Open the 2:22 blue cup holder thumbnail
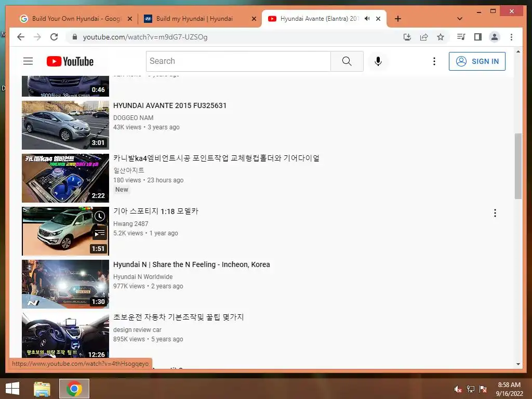This screenshot has height=399, width=532. click(x=65, y=178)
